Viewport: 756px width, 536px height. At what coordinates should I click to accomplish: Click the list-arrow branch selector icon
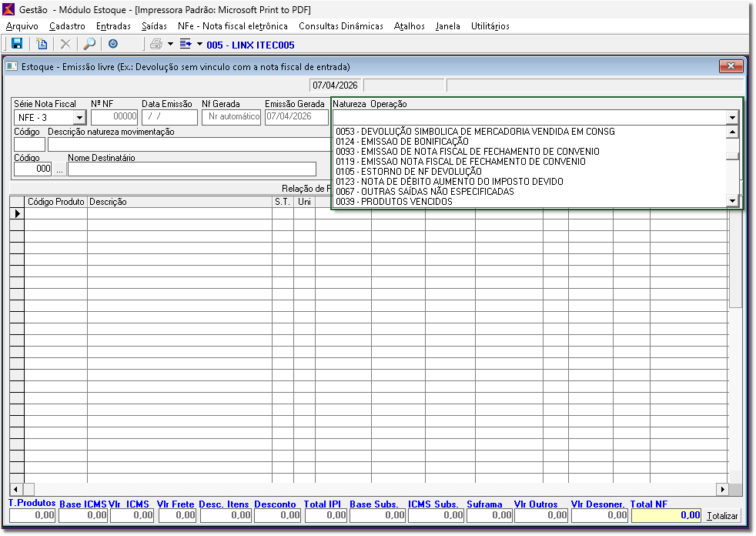click(x=186, y=45)
